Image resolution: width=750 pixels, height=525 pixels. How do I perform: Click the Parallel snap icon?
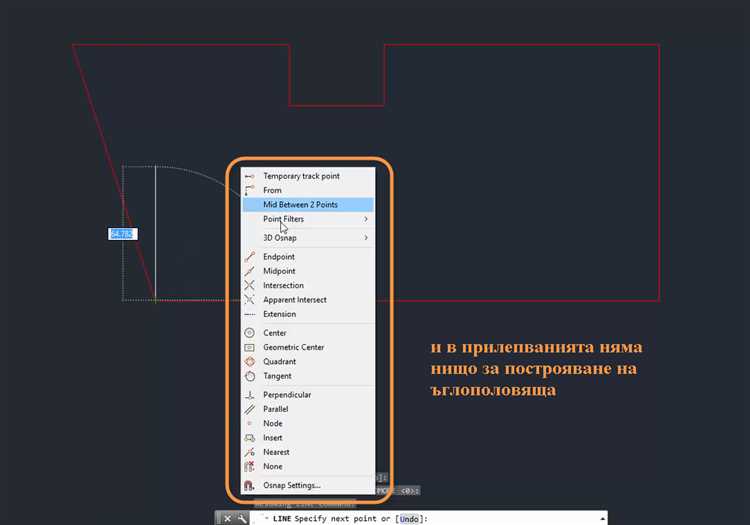click(249, 409)
